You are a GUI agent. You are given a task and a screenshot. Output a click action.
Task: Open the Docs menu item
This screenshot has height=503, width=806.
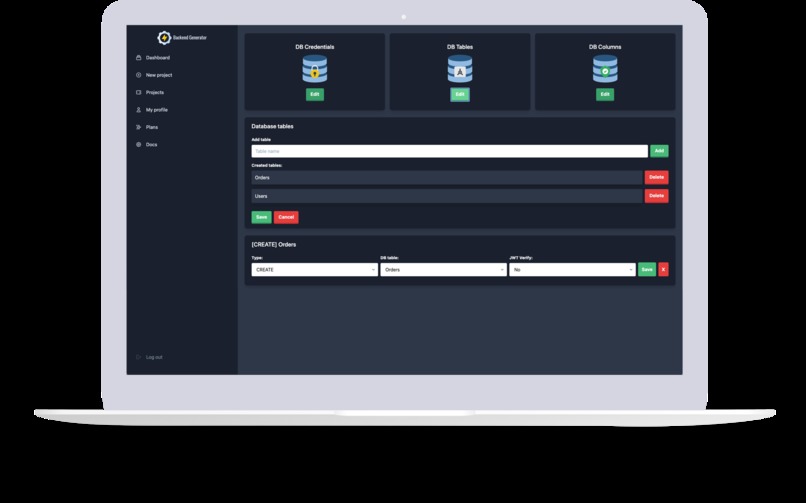(x=151, y=144)
